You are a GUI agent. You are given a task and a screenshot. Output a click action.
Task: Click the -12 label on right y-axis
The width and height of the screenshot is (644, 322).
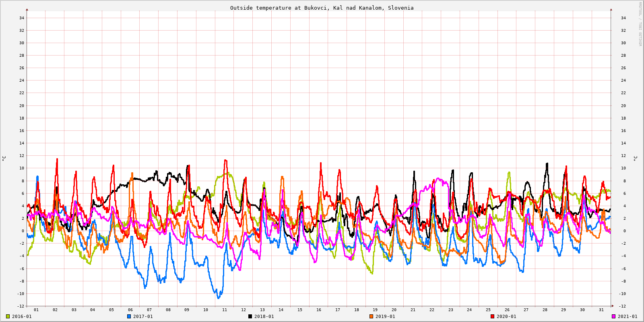(622, 306)
